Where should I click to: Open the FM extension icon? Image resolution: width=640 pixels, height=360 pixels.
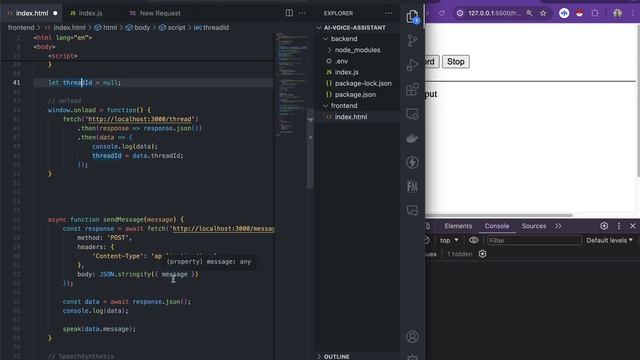(x=412, y=187)
